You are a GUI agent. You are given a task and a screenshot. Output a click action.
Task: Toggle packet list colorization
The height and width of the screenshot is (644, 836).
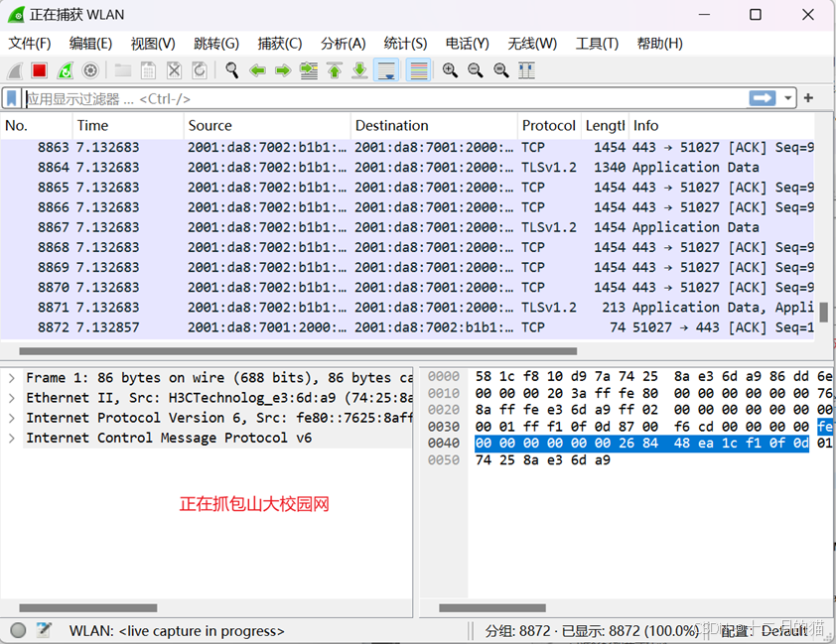[419, 70]
